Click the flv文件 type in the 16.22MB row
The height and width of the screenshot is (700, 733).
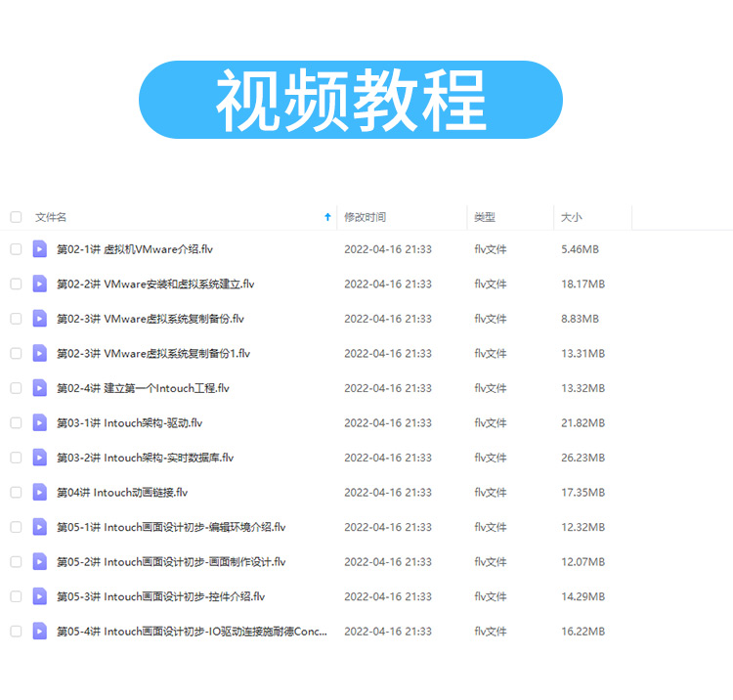click(491, 632)
